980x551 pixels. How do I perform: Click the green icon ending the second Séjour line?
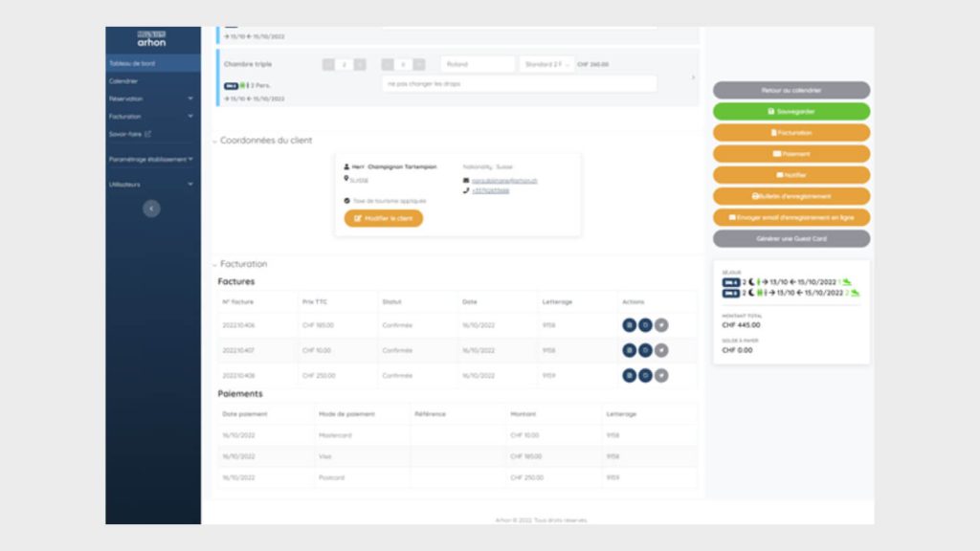coord(855,293)
